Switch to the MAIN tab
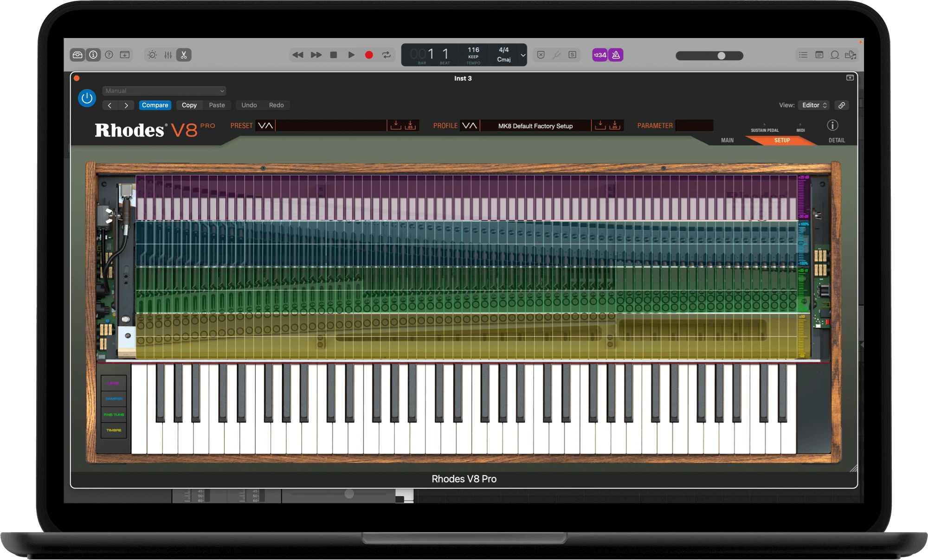Viewport: 928px width, 560px height. coord(727,140)
